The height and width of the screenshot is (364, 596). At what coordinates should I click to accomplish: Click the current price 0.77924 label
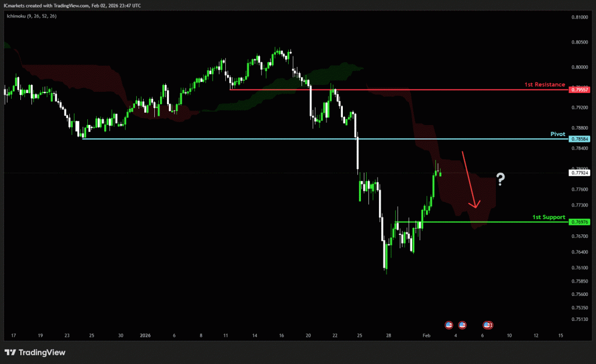(x=580, y=173)
